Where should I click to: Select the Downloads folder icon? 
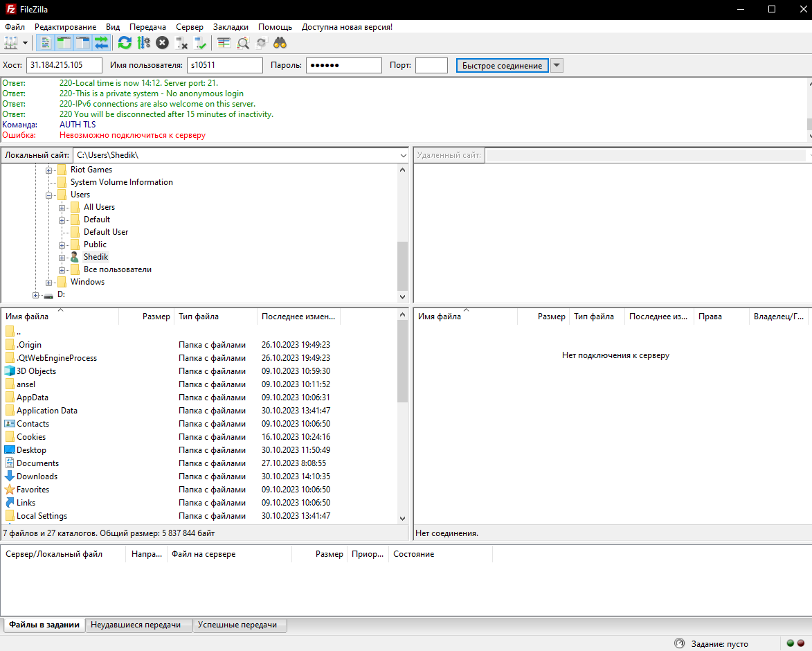[x=10, y=476]
